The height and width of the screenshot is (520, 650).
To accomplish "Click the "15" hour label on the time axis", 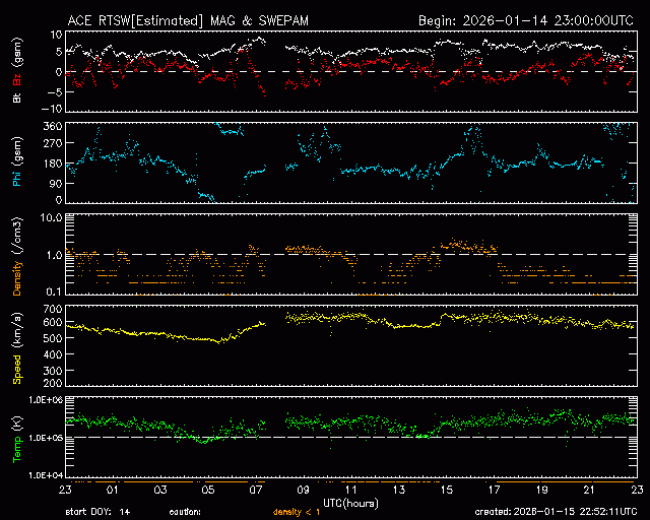I will 446,490.
